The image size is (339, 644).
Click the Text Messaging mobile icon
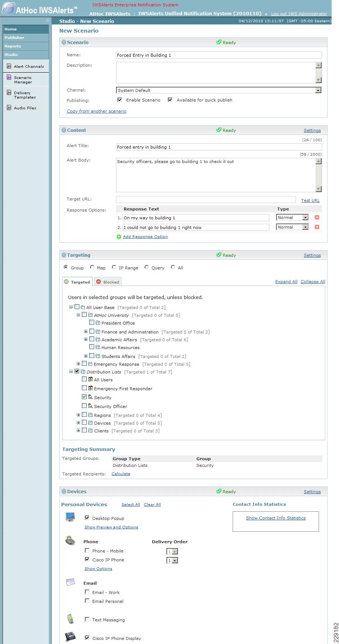(70, 619)
